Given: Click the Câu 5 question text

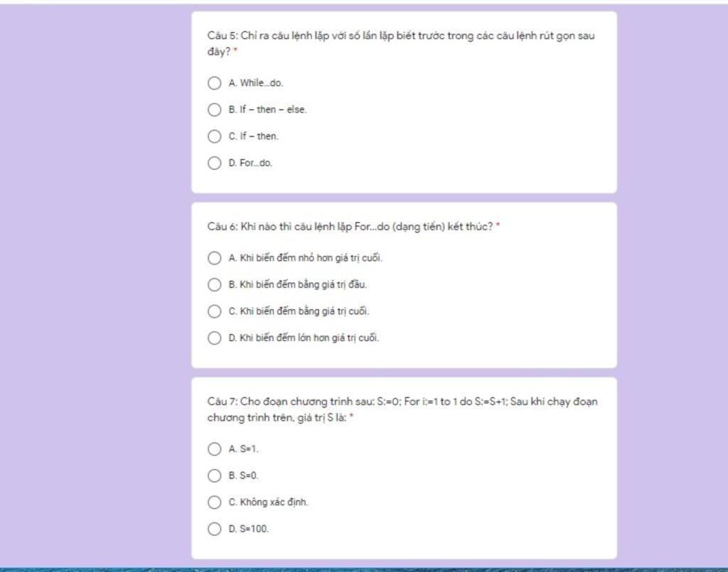Looking at the screenshot, I should tap(401, 43).
